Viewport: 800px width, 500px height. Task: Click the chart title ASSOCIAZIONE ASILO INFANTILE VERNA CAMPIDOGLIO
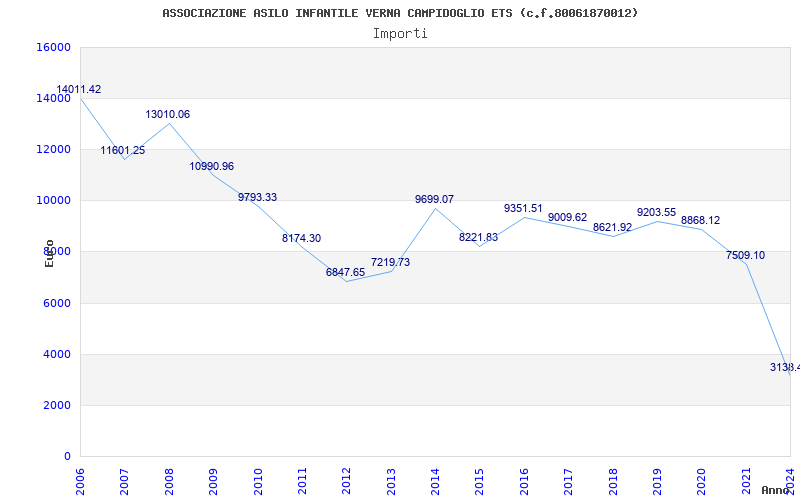(400, 13)
